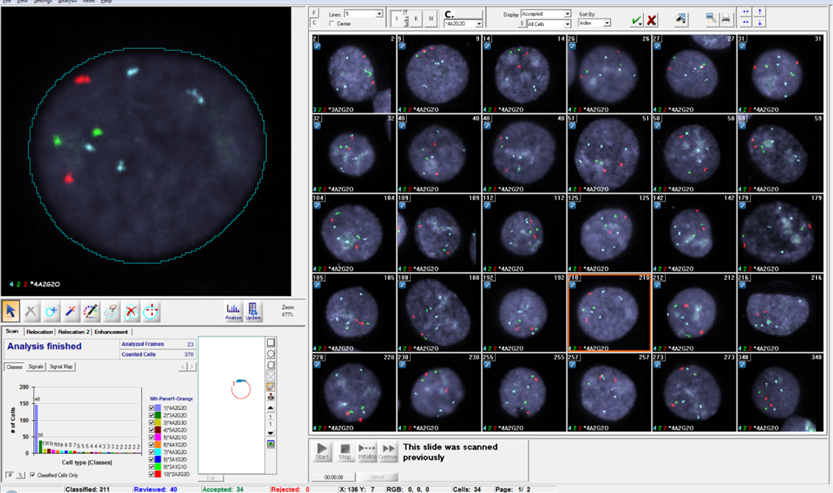Click the S button beside All Cells
The image size is (833, 493).
click(522, 24)
